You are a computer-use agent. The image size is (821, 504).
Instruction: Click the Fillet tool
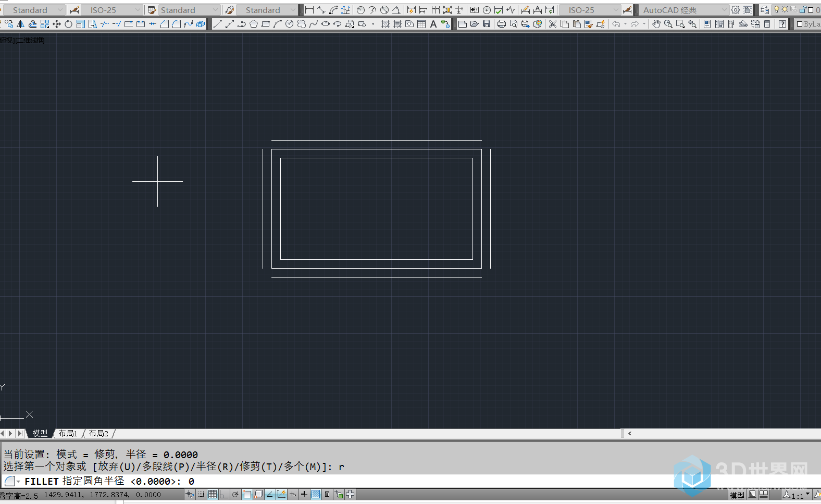pos(177,24)
